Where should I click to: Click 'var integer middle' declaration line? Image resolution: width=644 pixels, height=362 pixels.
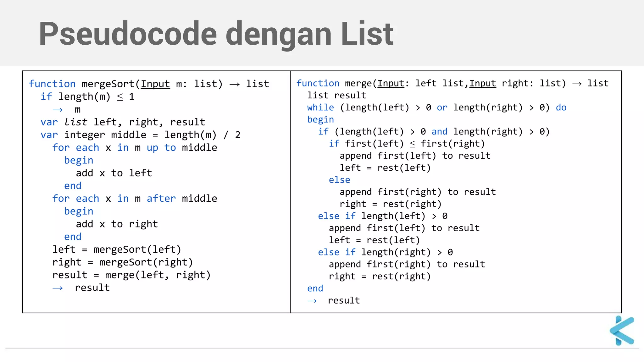click(140, 135)
